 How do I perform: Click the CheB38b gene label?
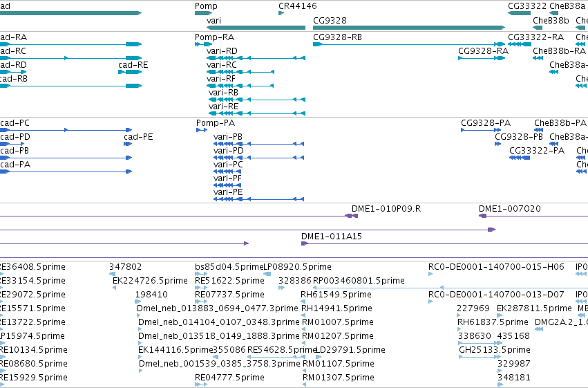click(x=551, y=21)
